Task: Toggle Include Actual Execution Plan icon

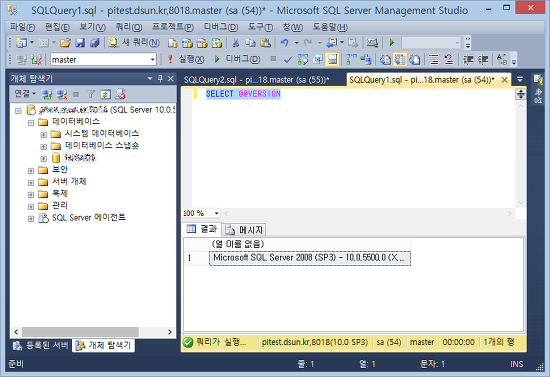Action: [x=351, y=60]
